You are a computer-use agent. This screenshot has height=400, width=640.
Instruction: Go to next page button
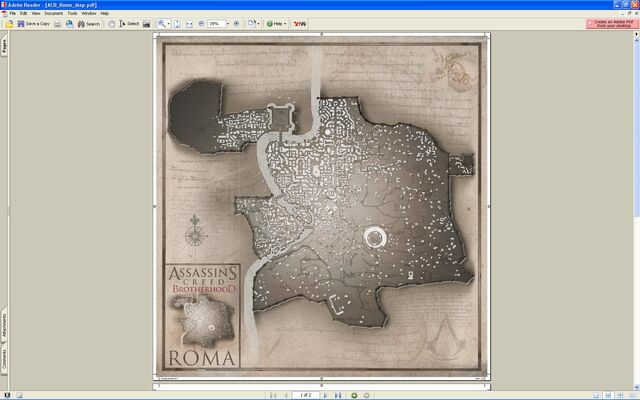325,395
